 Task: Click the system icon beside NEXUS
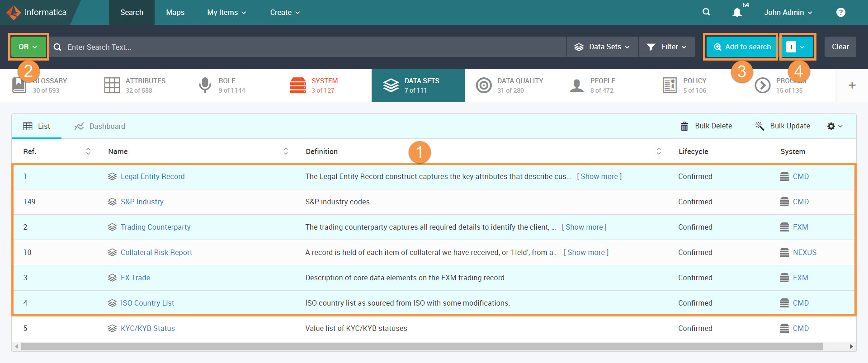pyautogui.click(x=784, y=253)
